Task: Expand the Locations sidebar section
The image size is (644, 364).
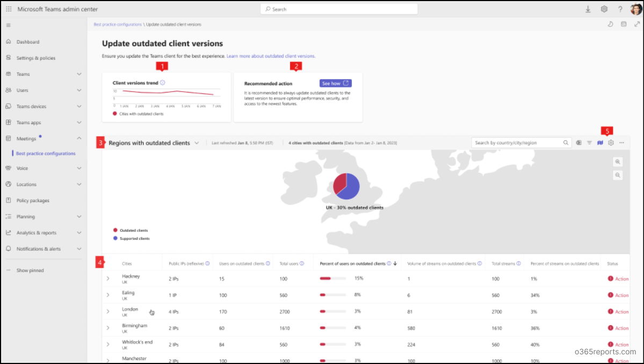Action: point(79,184)
